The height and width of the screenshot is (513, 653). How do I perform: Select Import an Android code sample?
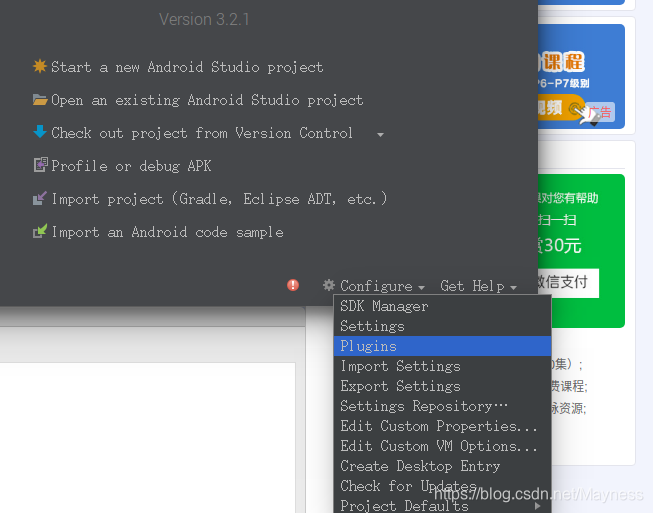[x=167, y=232]
